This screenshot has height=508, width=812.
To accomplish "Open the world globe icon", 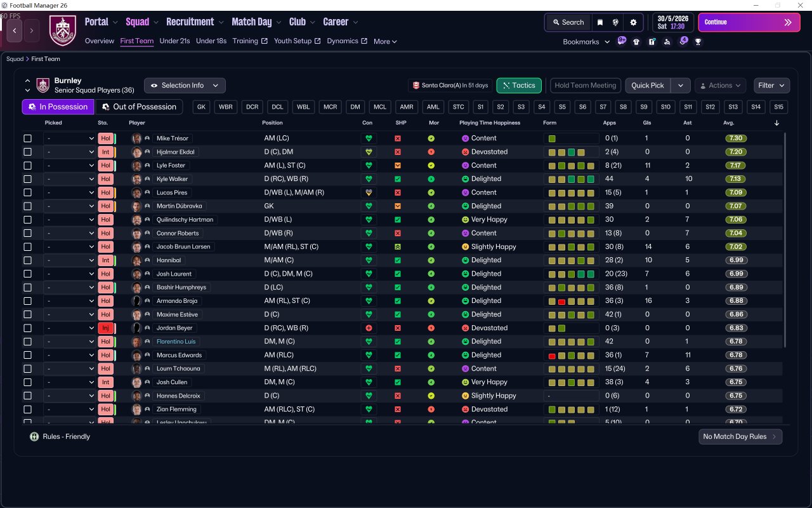I will pyautogui.click(x=616, y=22).
